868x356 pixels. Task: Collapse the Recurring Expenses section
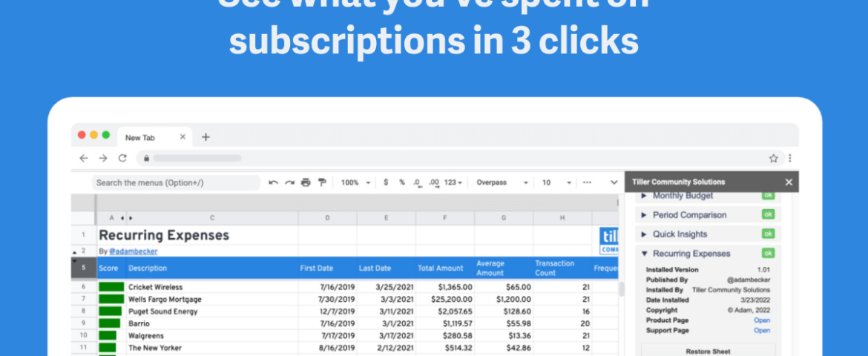tap(644, 254)
